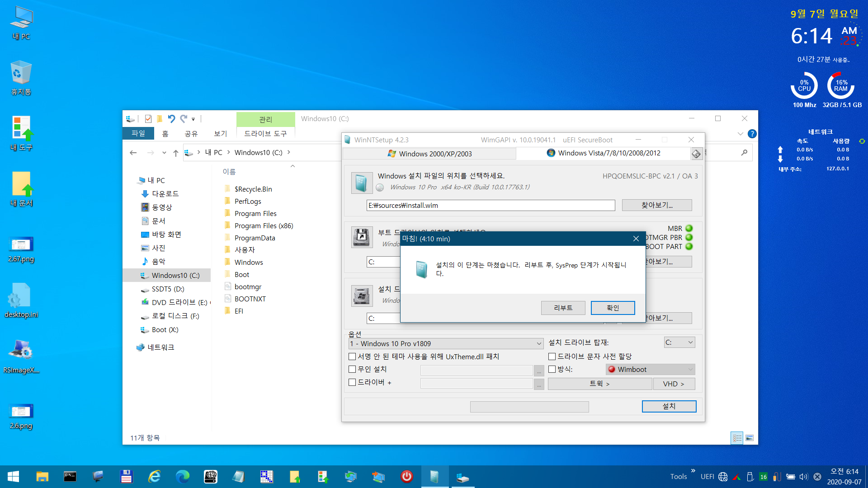This screenshot has height=488, width=868.
Task: Open File Explorer from the taskbar
Action: point(42,477)
